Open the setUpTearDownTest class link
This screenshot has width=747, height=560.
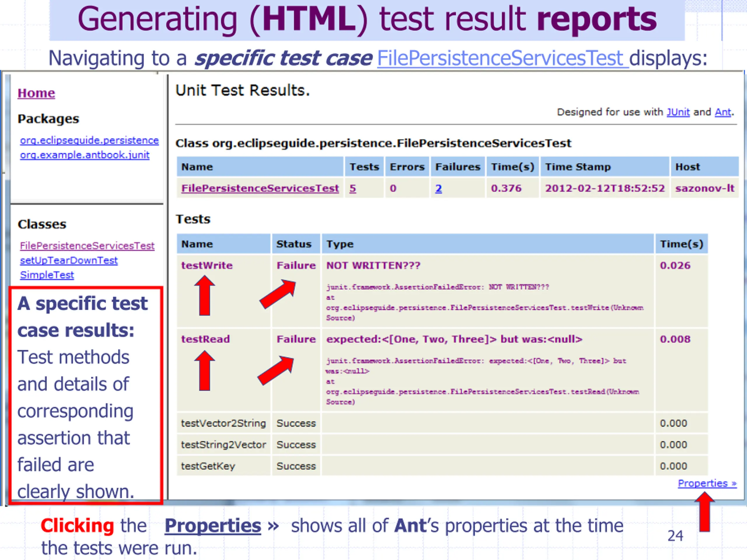pos(69,260)
